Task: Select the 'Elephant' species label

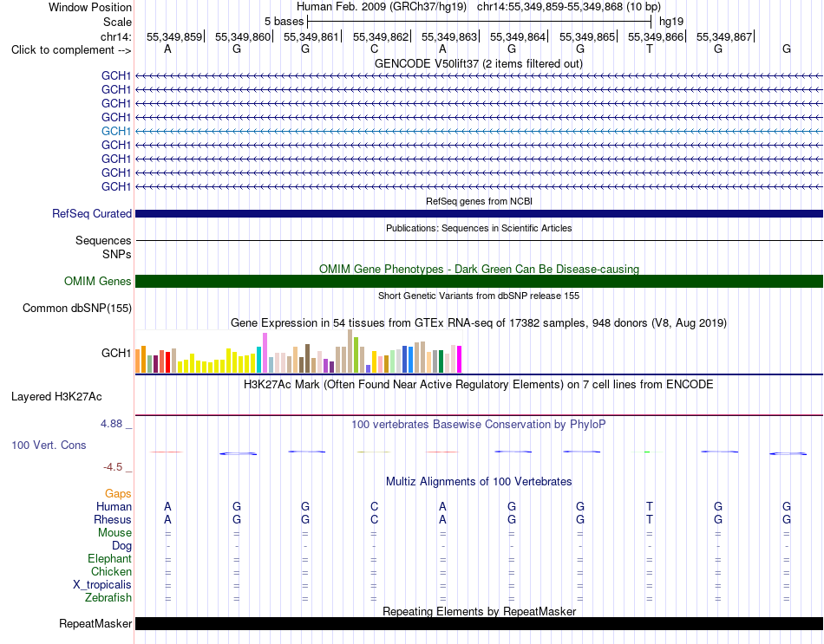Action: click(x=109, y=558)
